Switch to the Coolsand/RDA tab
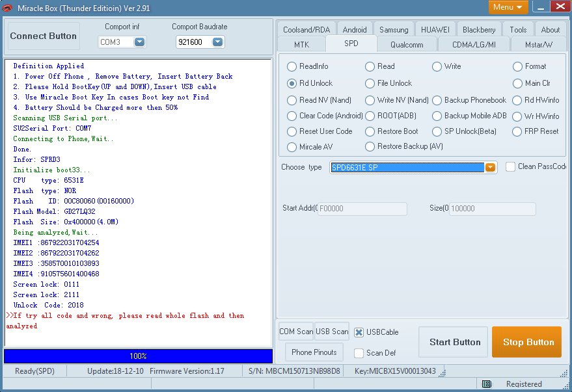Viewport: 572px width, 392px height. (306, 29)
